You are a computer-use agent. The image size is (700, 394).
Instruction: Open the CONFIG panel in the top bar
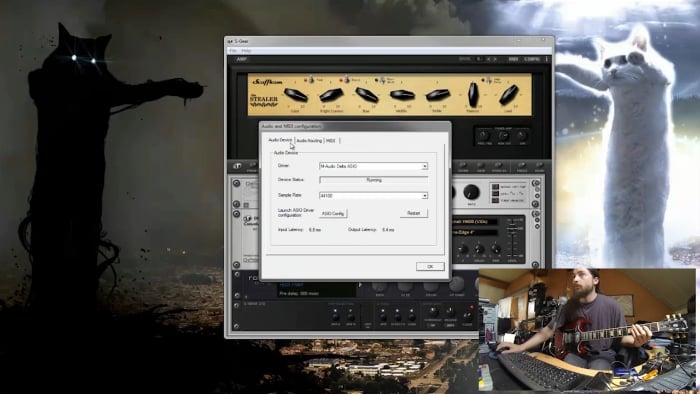point(532,59)
